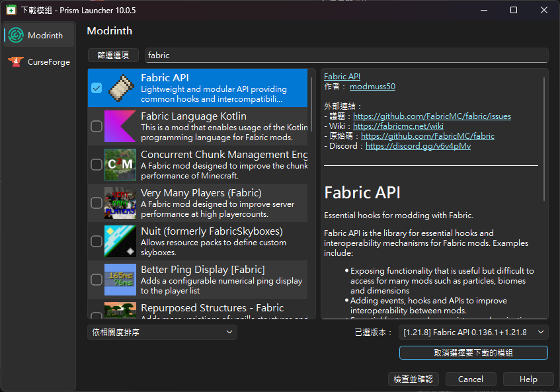The height and width of the screenshot is (392, 560).
Task: Click the Nuit skyboxes mod icon
Action: pos(120,241)
